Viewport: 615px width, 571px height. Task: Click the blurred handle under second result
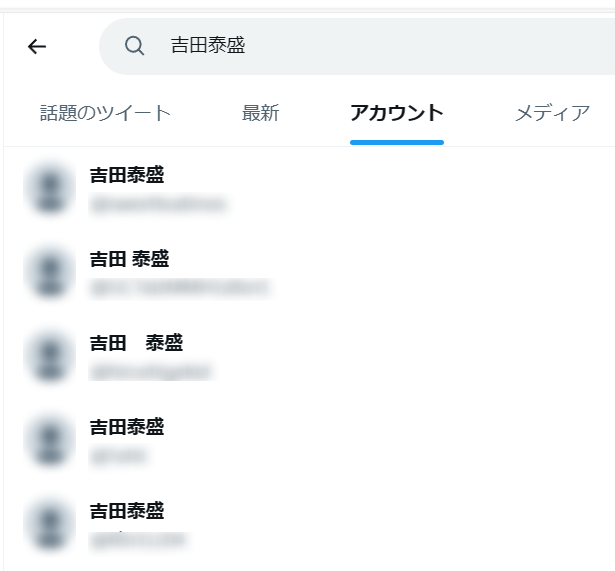(180, 288)
